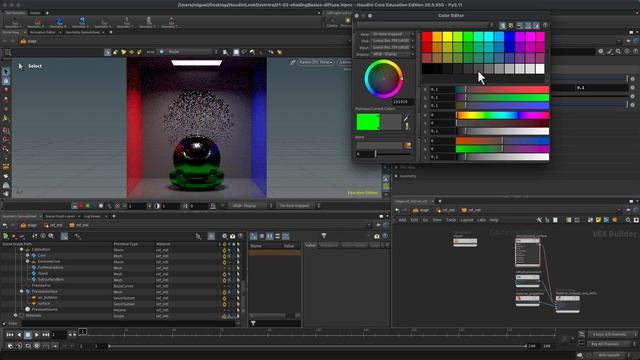Toggle red channel display in render bar
This screenshot has width=640, height=360.
point(81,206)
